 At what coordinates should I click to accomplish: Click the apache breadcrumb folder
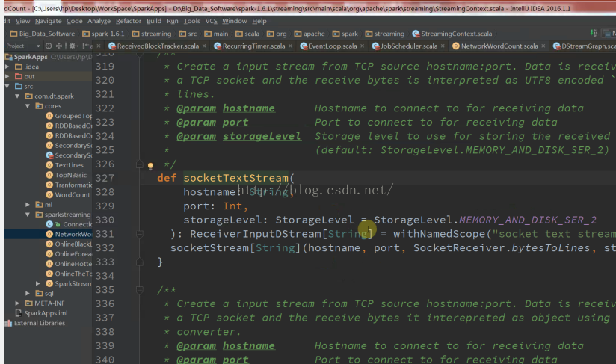[309, 34]
